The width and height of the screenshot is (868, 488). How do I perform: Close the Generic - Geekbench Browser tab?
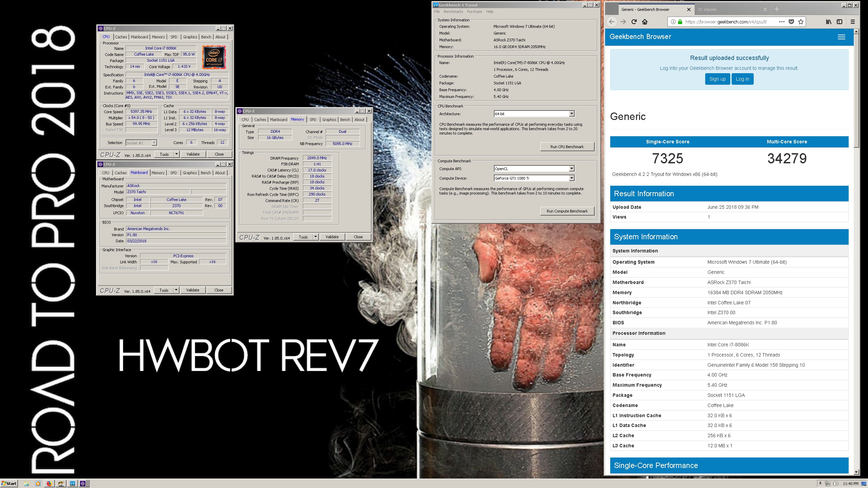pos(689,9)
